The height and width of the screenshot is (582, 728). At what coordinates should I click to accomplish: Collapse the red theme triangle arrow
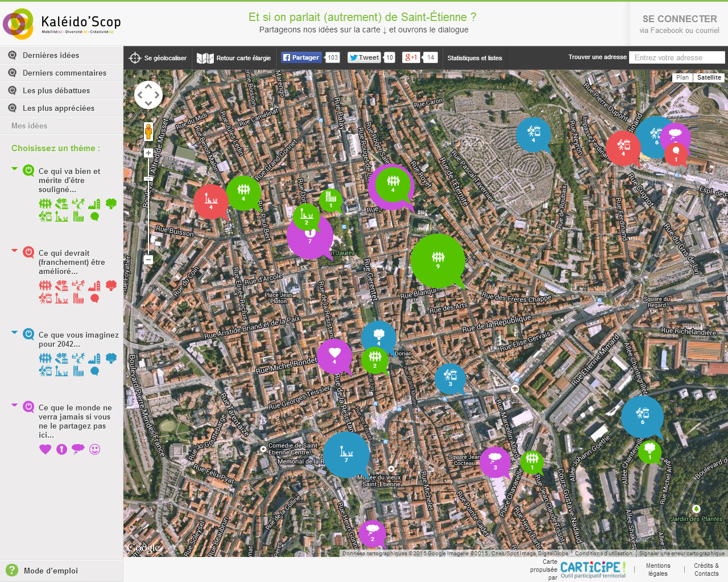click(x=15, y=251)
